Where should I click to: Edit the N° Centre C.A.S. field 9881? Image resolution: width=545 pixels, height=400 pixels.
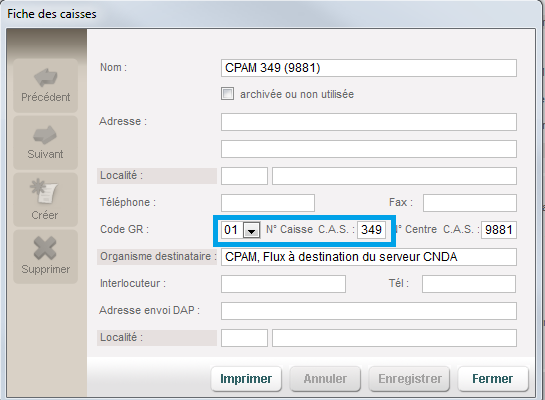[499, 230]
